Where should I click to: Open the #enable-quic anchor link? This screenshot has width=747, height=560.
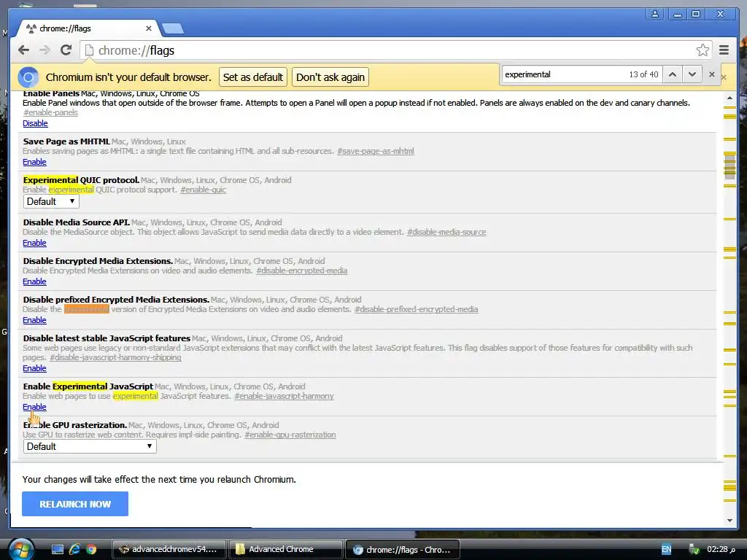pyautogui.click(x=203, y=190)
